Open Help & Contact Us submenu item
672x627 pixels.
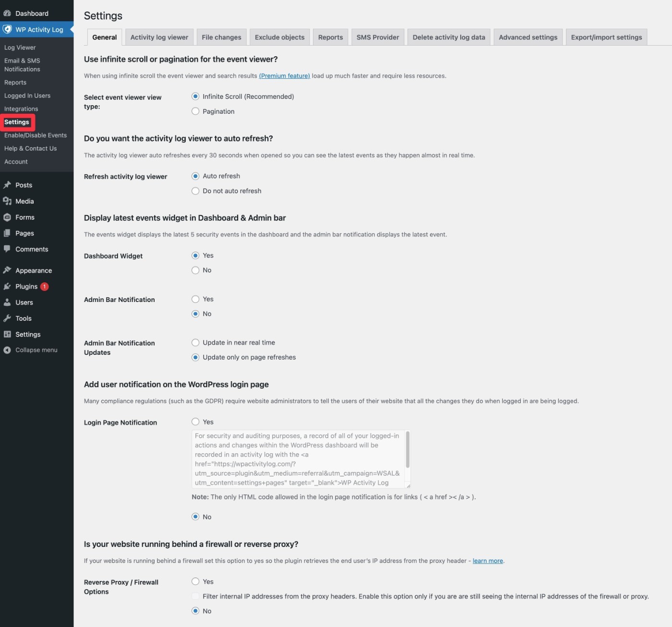pyautogui.click(x=31, y=148)
